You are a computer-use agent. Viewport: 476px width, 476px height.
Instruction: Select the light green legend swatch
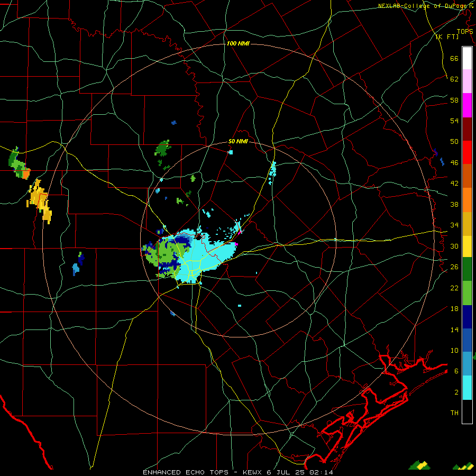tap(467, 293)
